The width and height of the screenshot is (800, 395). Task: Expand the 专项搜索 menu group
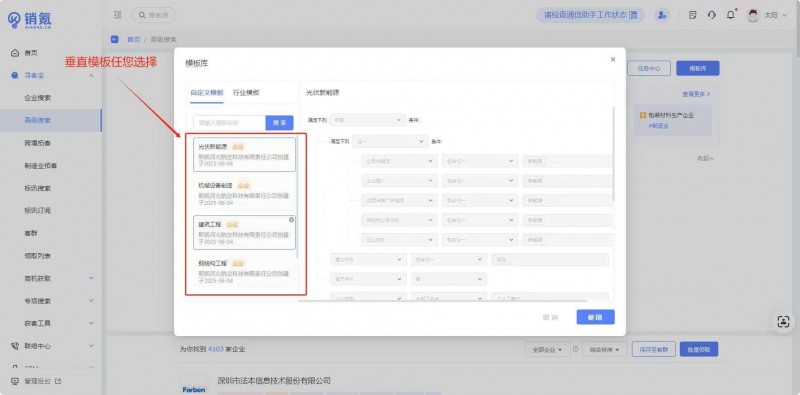pyautogui.click(x=91, y=301)
